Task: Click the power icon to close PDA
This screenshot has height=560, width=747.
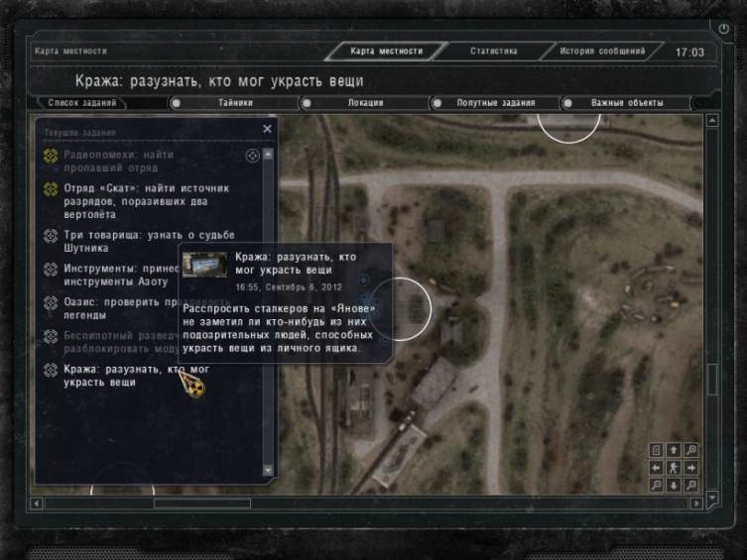Action: click(x=723, y=29)
